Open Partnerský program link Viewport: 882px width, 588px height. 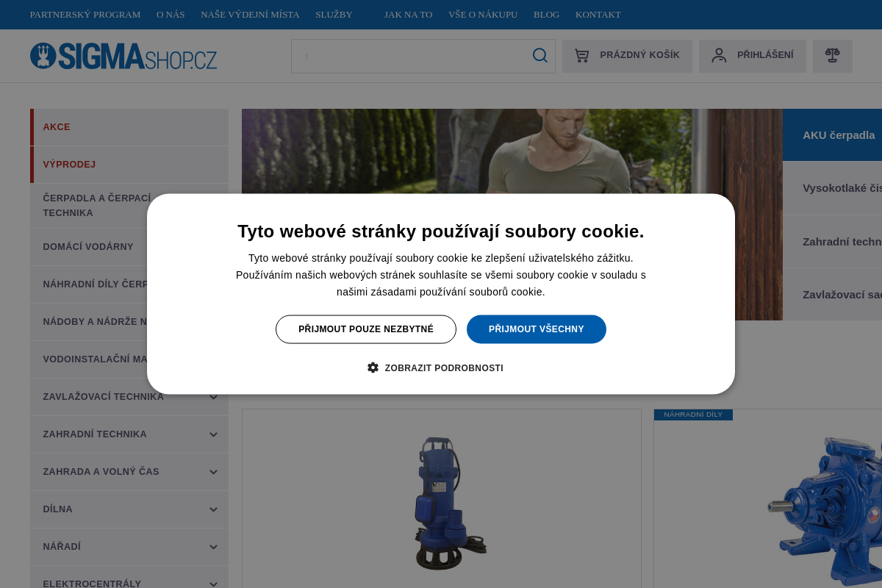click(85, 15)
